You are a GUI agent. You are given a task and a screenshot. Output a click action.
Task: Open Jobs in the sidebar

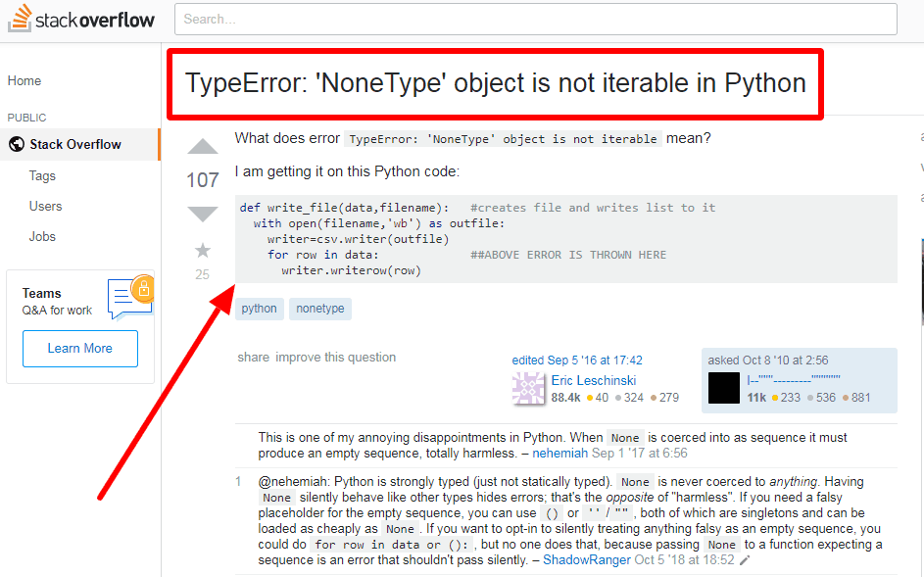[x=42, y=236]
